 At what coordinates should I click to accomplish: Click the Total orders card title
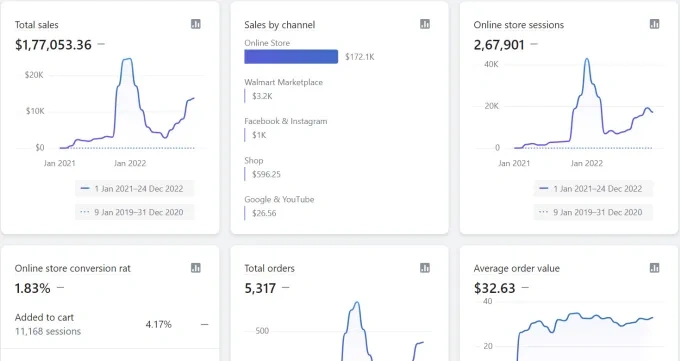tap(269, 269)
